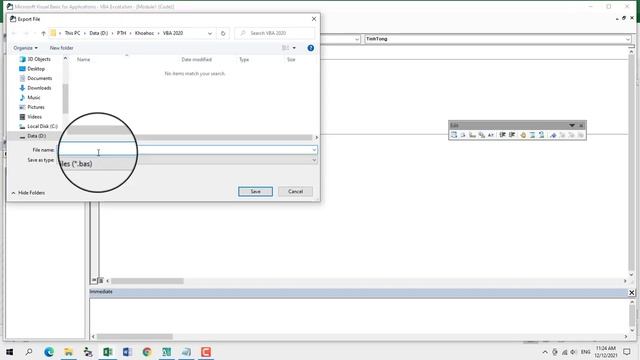Click This PC in address breadcrumb
640x360 pixels.
tap(72, 33)
